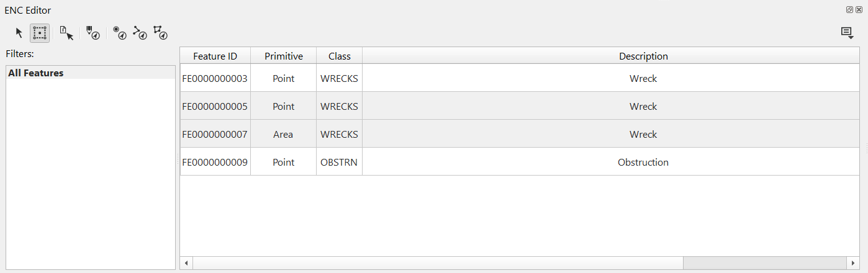Click the Class column header

[339, 56]
